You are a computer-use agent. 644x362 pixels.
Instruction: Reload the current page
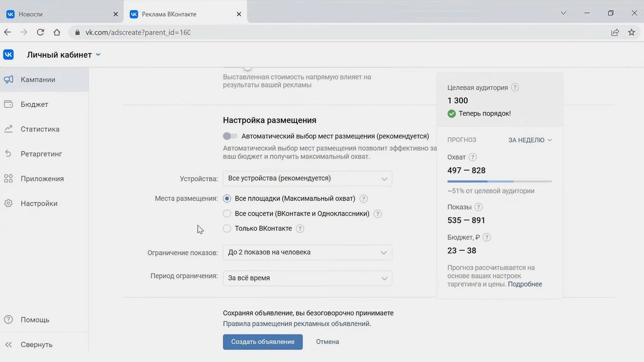pos(41,32)
